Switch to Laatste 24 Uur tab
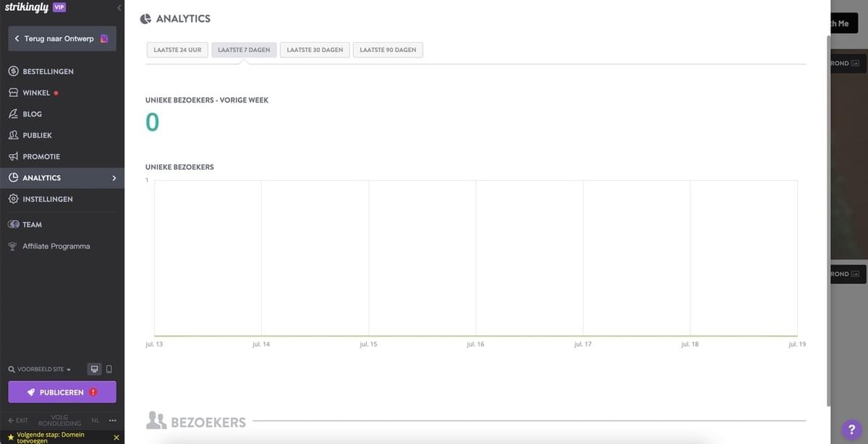Viewport: 868px width, 444px height. coord(176,49)
